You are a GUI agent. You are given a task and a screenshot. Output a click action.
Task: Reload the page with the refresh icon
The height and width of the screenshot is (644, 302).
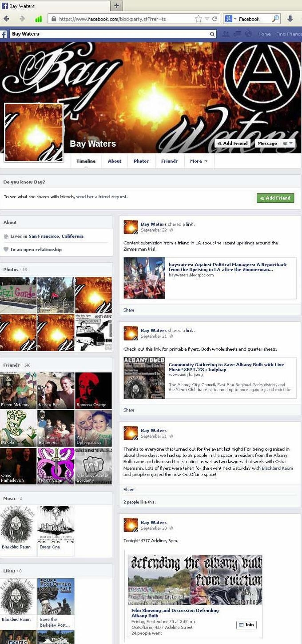(x=215, y=19)
